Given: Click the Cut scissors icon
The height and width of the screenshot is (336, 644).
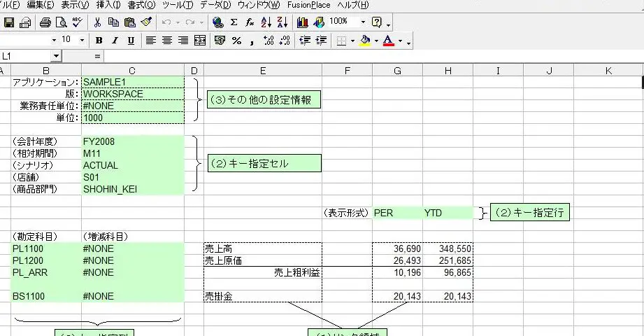Looking at the screenshot, I should click(97, 22).
